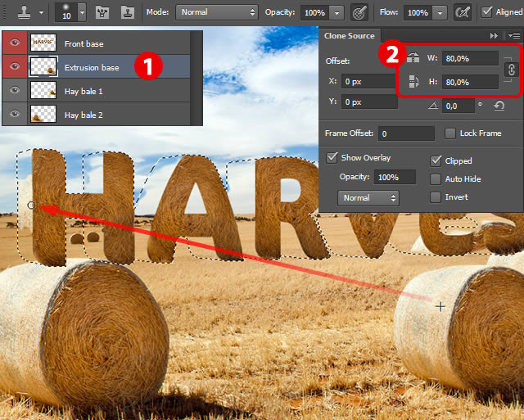
Task: Enable the Auto Hide checkbox
Action: coord(435,179)
